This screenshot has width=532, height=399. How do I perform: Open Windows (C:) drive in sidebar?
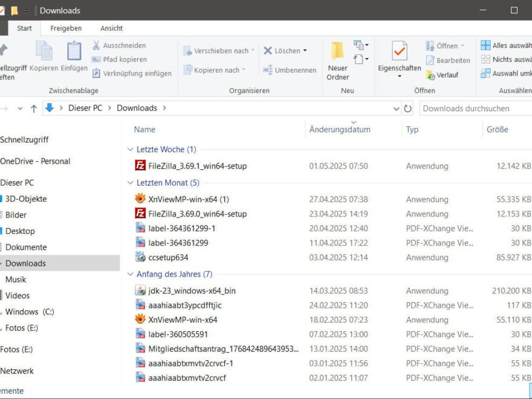30,311
